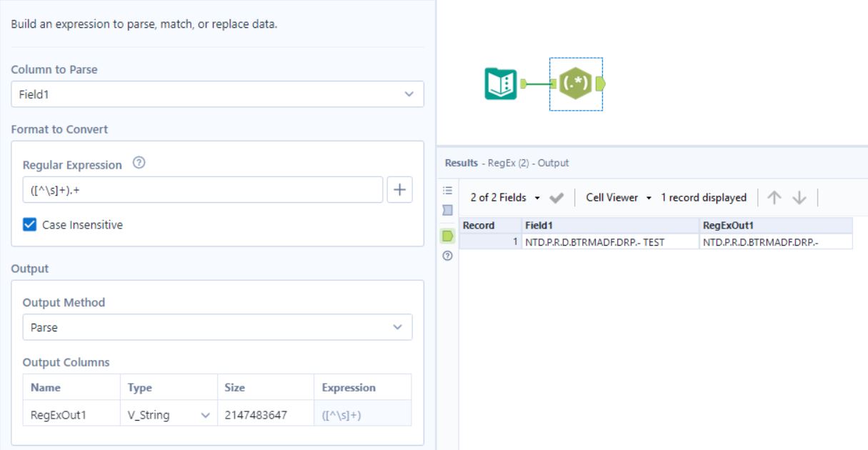Uncheck the Case Insensitive checkbox

[29, 224]
